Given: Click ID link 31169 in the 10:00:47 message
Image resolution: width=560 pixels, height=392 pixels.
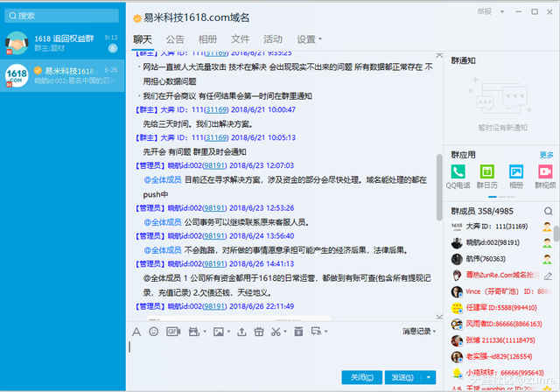Looking at the screenshot, I should pos(216,109).
